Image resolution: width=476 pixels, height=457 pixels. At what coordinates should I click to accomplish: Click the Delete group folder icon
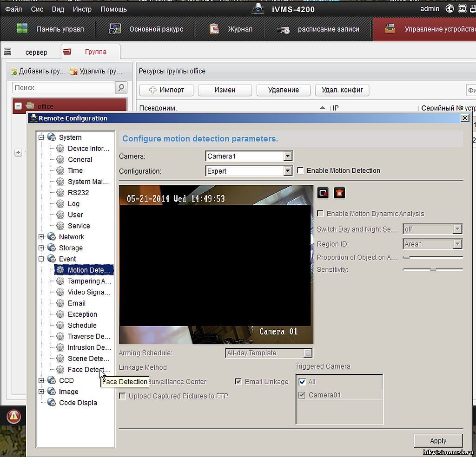coord(73,72)
